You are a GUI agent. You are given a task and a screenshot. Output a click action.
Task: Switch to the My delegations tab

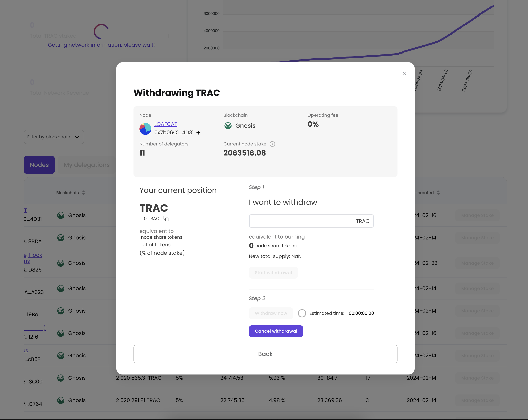(x=87, y=164)
